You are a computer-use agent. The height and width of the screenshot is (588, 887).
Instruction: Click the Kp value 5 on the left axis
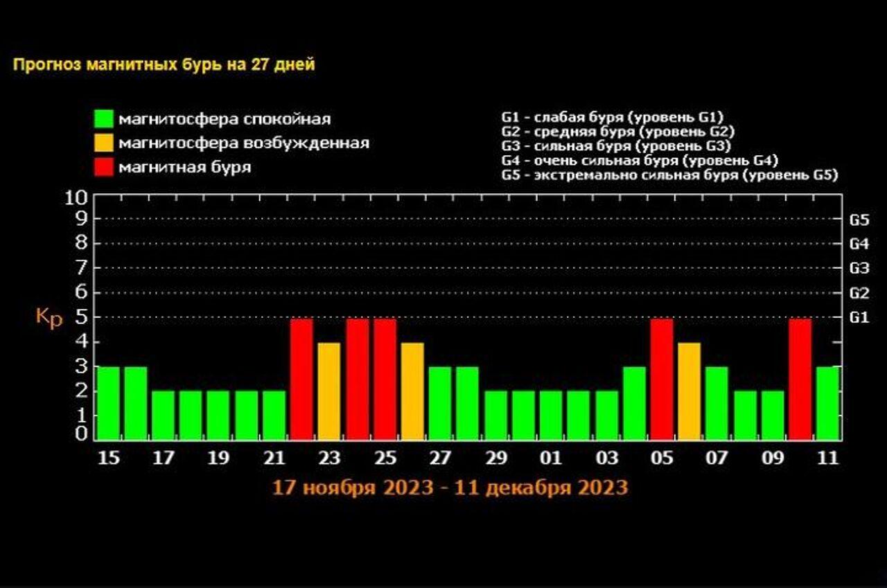tap(81, 317)
